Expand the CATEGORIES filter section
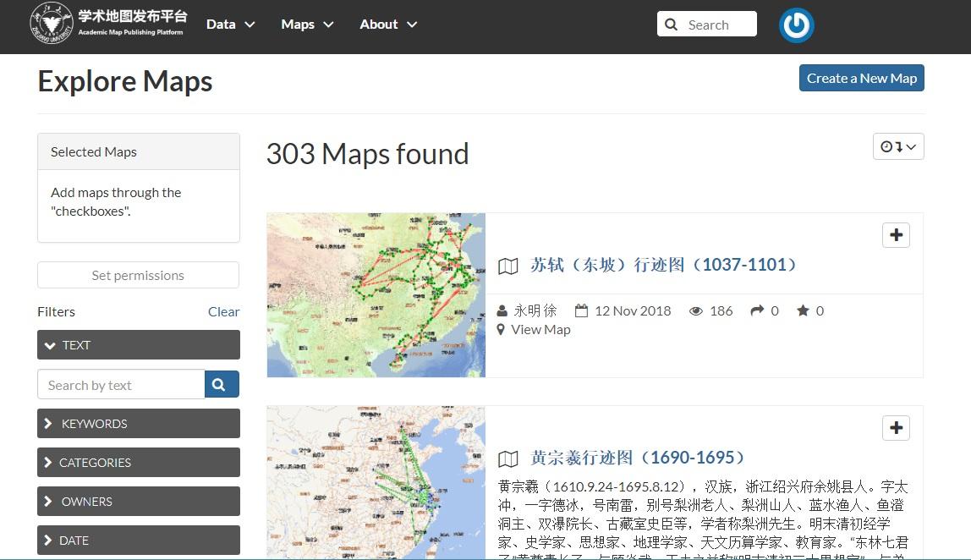 click(x=139, y=462)
